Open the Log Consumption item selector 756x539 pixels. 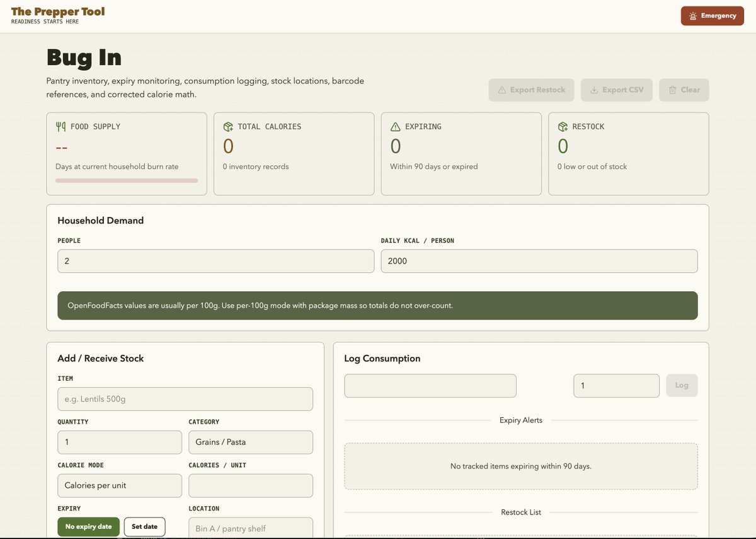430,386
